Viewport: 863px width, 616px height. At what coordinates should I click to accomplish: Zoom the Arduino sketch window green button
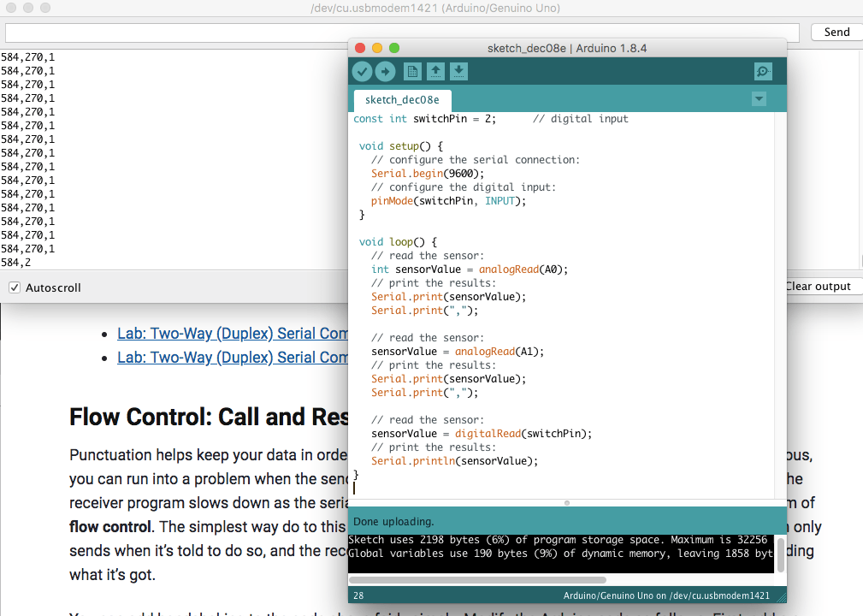pyautogui.click(x=394, y=48)
